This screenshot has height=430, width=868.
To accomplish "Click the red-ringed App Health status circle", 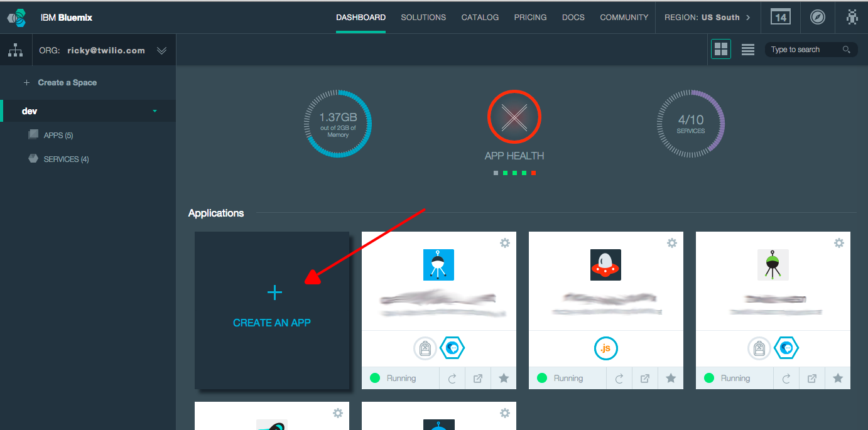I will [514, 117].
